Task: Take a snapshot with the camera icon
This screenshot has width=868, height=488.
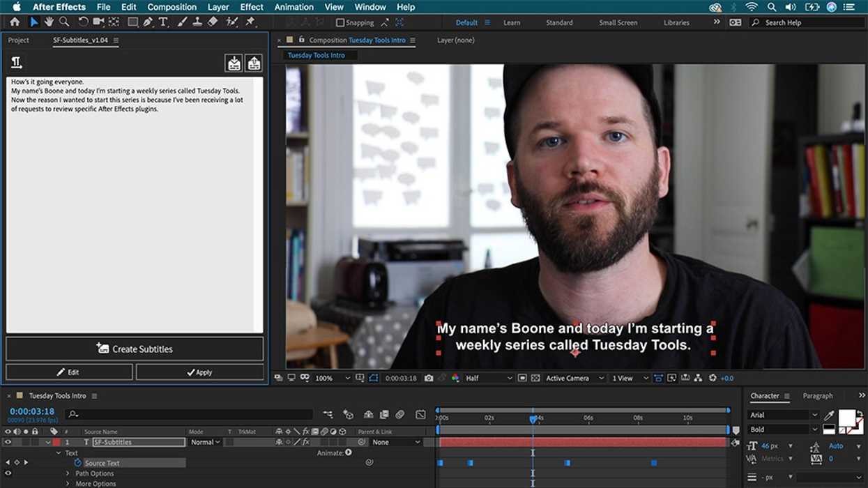Action: pos(429,378)
